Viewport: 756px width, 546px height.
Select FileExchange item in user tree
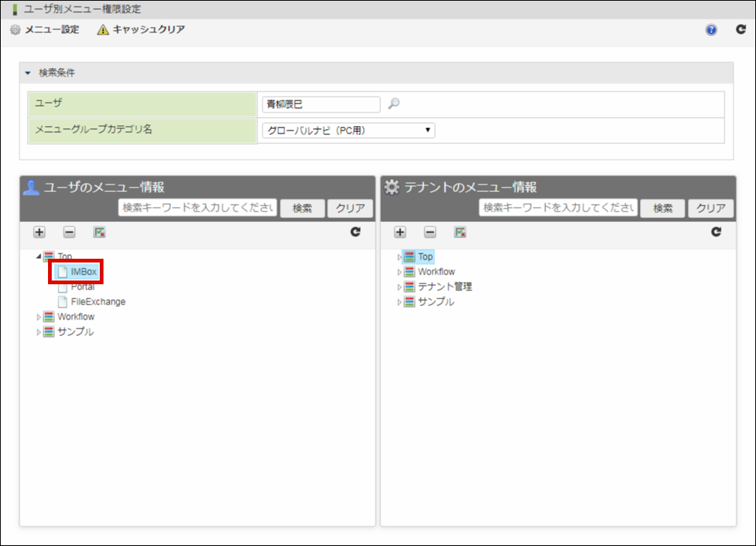pyautogui.click(x=98, y=302)
